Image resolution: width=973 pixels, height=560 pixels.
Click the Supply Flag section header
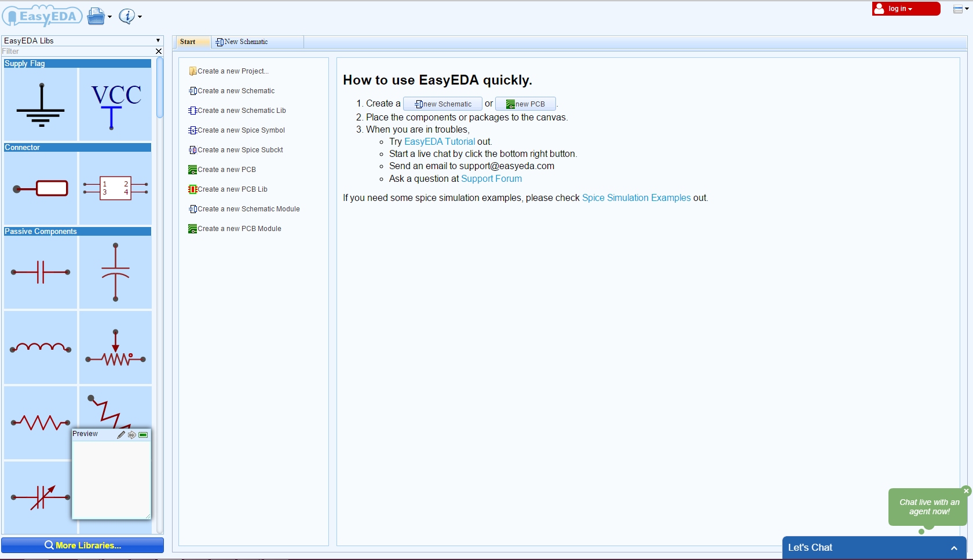point(78,63)
